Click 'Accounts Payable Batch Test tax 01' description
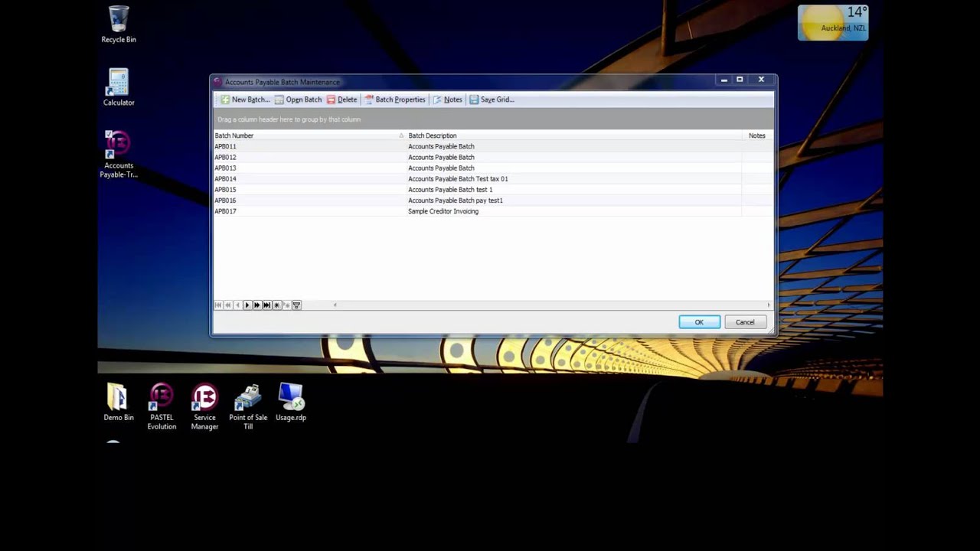Screen dimensions: 980x551 (458, 179)
